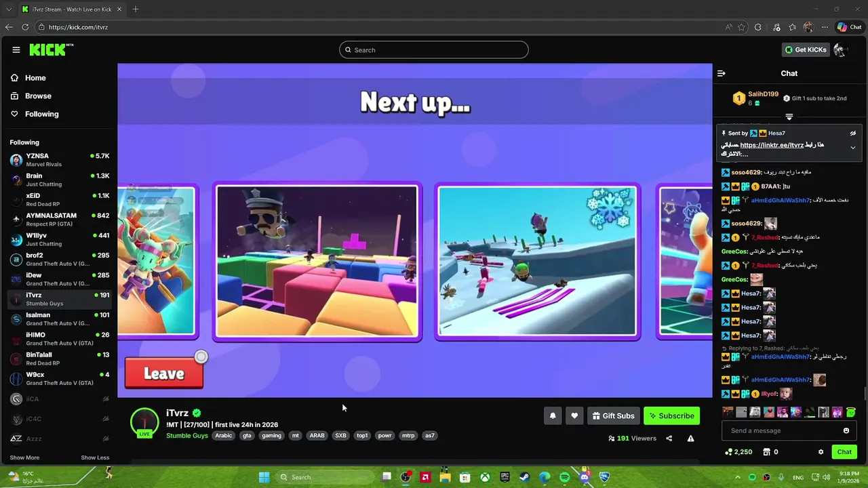Open Copilot Chat in browser toolbar
This screenshot has width=868, height=488.
849,27
